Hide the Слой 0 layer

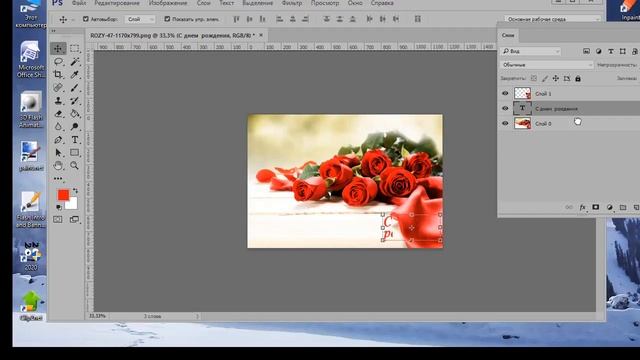pos(505,123)
